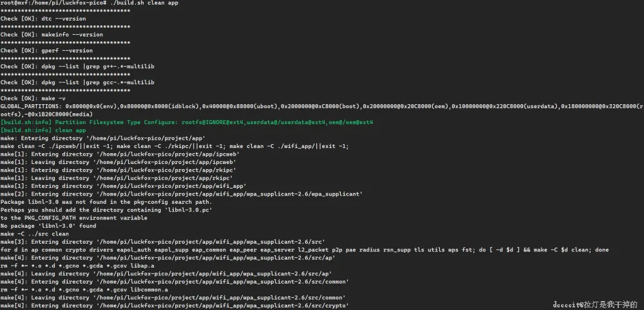Screen dimensions: 644x310
Task: Click the '0x10000000@0x220C8000(userdata)' partition entry
Action: click(x=505, y=106)
